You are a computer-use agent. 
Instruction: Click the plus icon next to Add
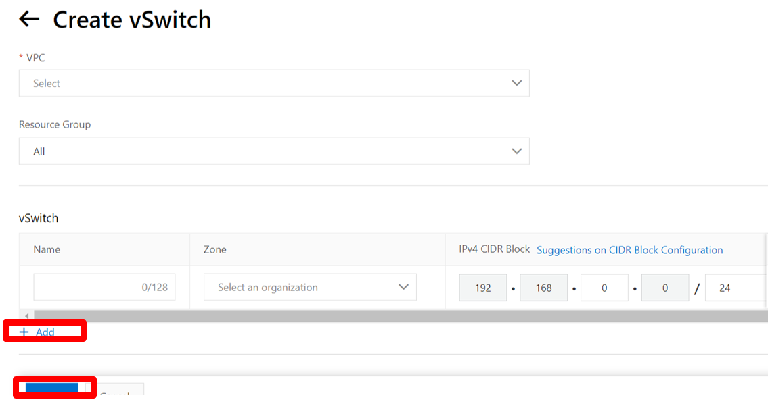point(24,332)
